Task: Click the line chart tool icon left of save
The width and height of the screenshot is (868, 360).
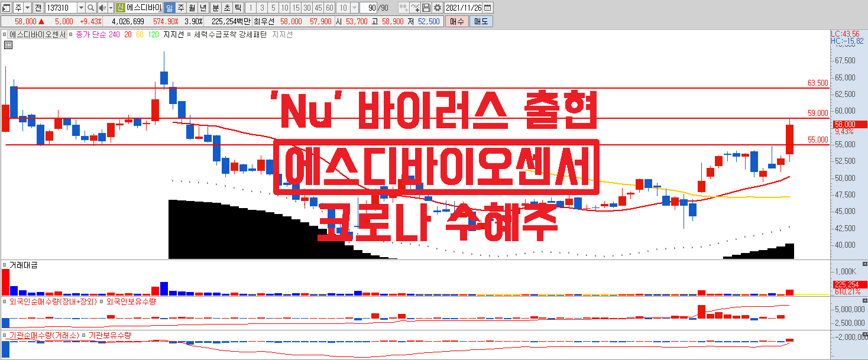Action: (x=414, y=8)
